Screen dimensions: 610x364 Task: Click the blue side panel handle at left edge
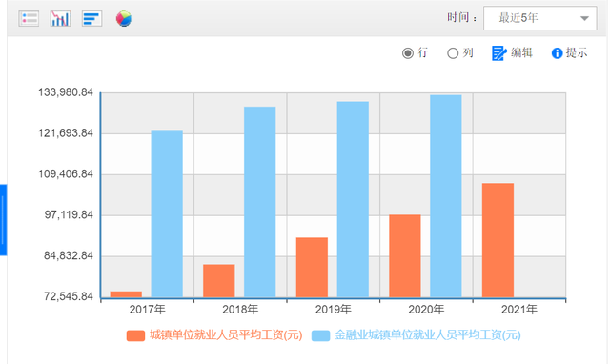pos(3,220)
